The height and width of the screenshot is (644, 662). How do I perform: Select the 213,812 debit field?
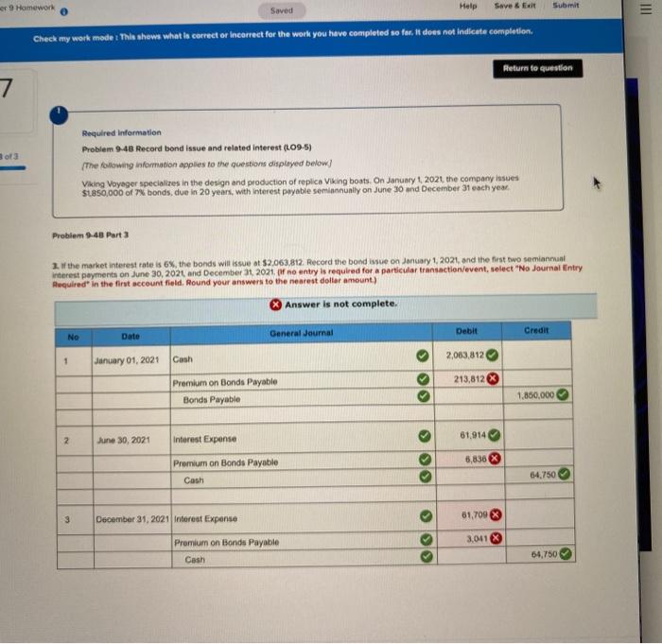pyautogui.click(x=468, y=379)
